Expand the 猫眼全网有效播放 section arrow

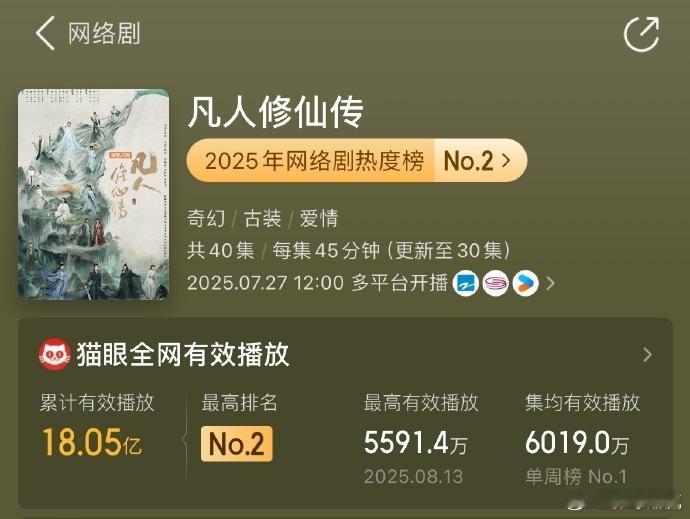tap(647, 355)
